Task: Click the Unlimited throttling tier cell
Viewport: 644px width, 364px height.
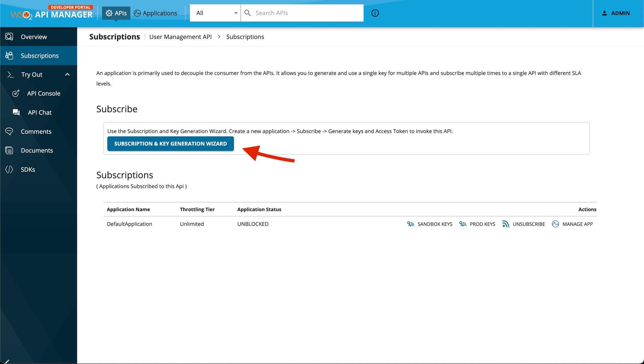Action: 192,224
